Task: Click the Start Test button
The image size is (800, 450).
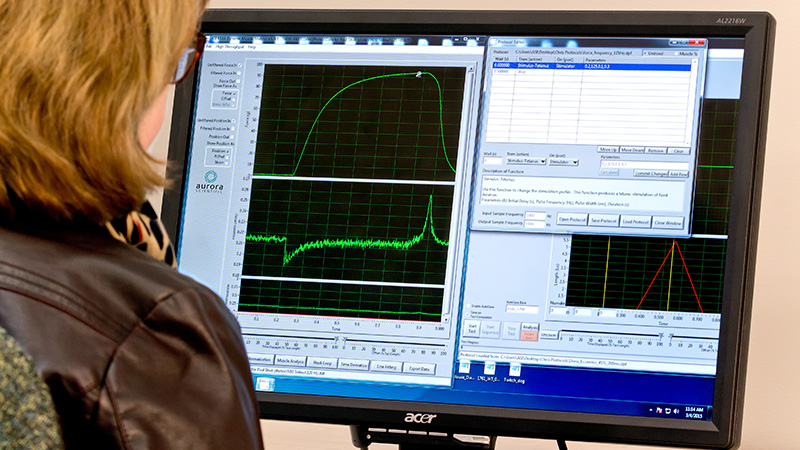Action: click(x=472, y=328)
